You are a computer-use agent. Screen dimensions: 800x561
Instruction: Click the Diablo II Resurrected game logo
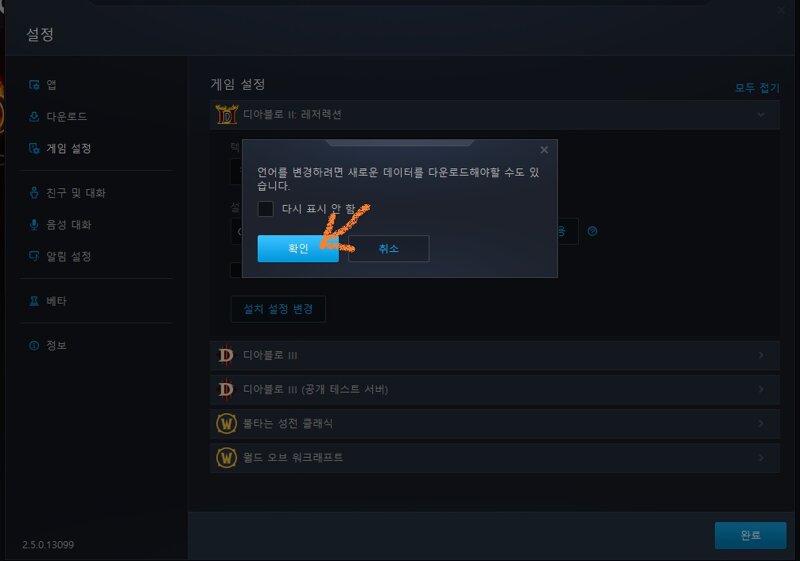(x=227, y=114)
